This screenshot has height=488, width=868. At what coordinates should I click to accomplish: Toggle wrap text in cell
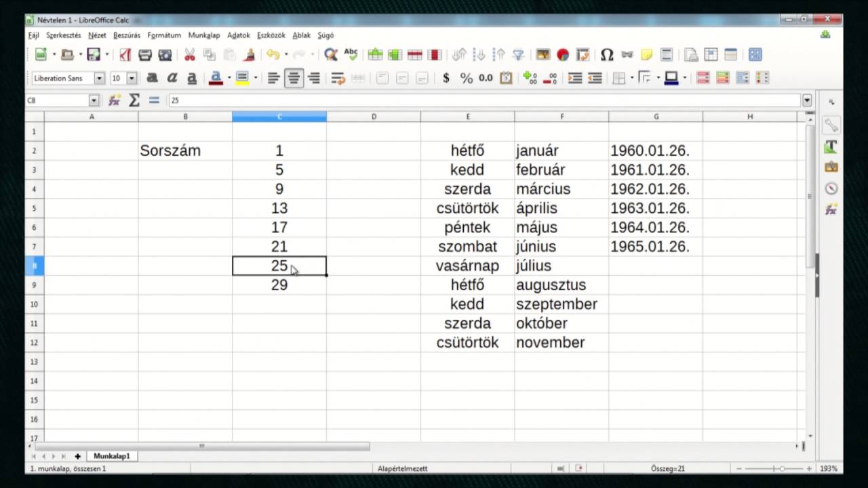click(338, 78)
